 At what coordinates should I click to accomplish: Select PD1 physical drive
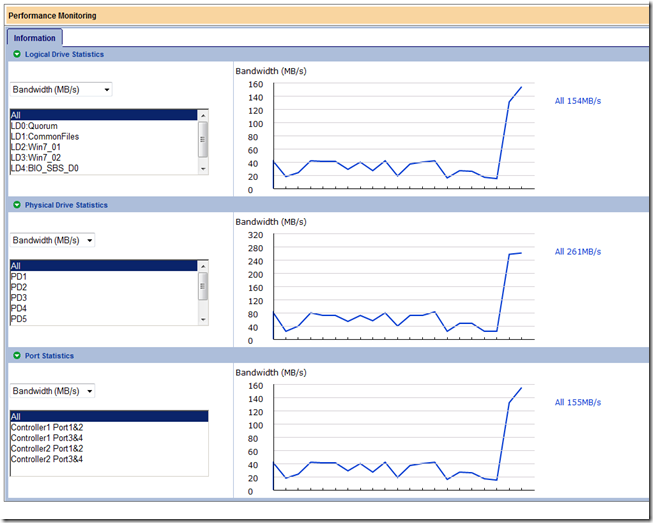pyautogui.click(x=104, y=276)
